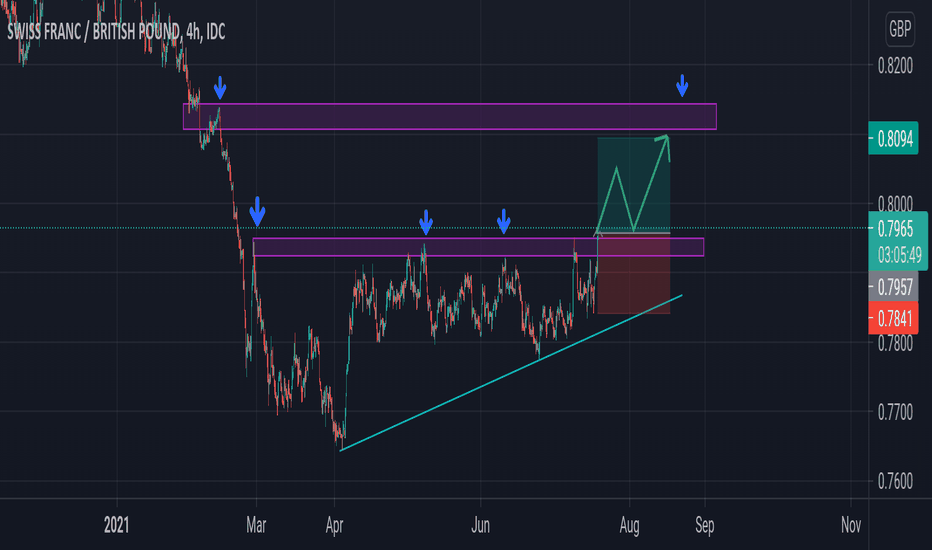Click the Swiss Franc / British Pound chart title

[116, 32]
